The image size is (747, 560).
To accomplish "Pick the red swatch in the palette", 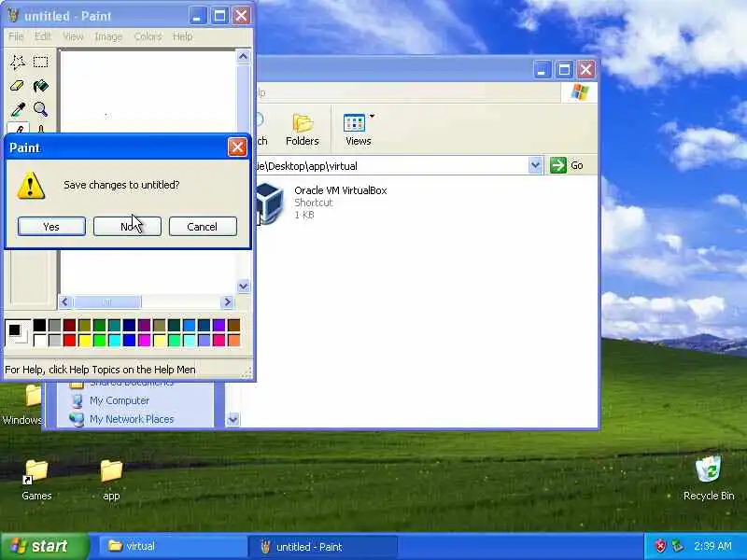I will [x=69, y=340].
